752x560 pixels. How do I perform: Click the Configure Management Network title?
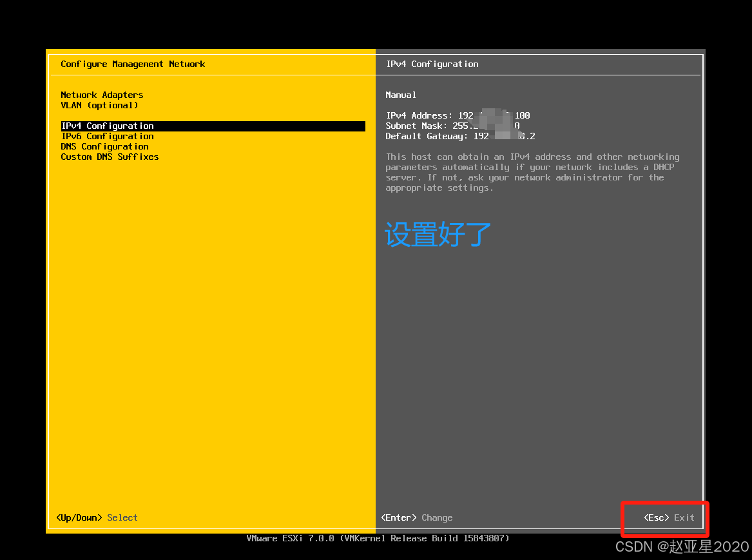pyautogui.click(x=133, y=64)
